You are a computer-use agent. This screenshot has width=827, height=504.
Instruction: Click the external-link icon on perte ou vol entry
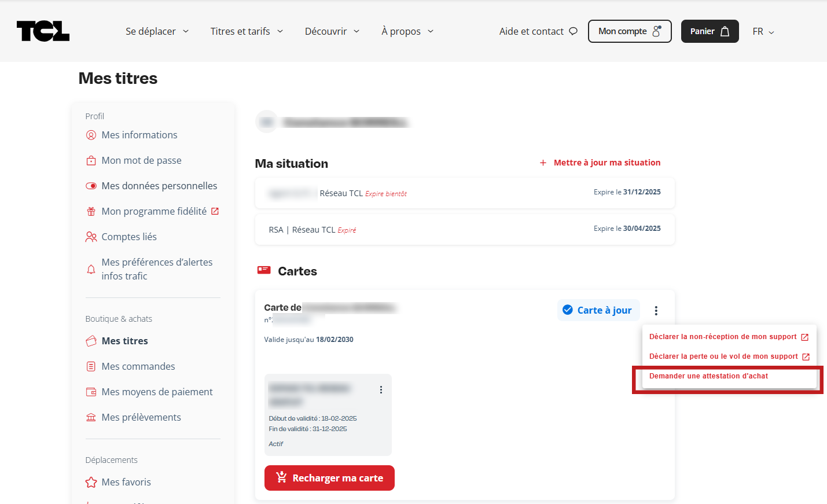[806, 357]
